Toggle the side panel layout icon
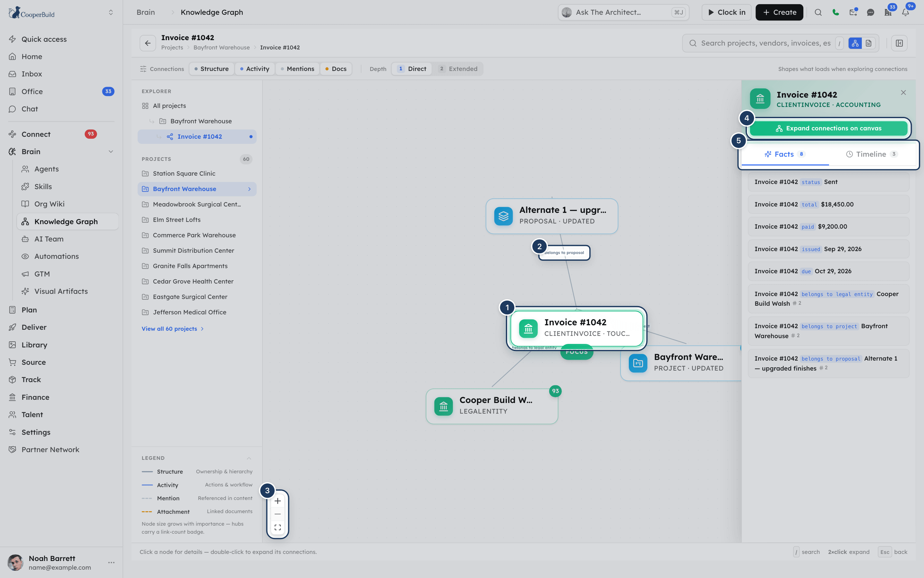Screen dimensions: 924x578 (899, 43)
